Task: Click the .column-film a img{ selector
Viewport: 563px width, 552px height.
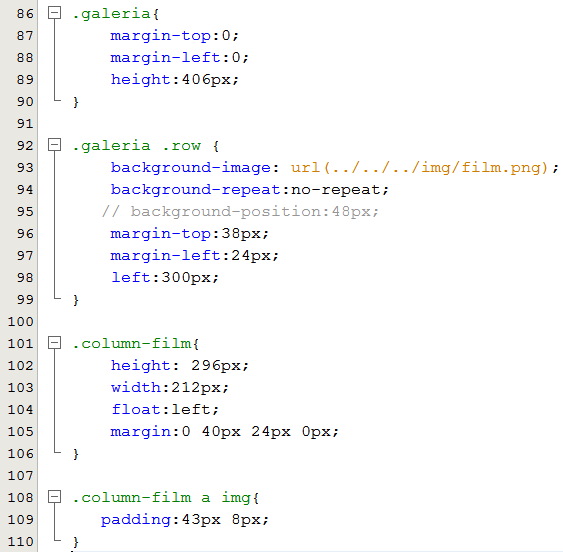Action: (x=166, y=498)
